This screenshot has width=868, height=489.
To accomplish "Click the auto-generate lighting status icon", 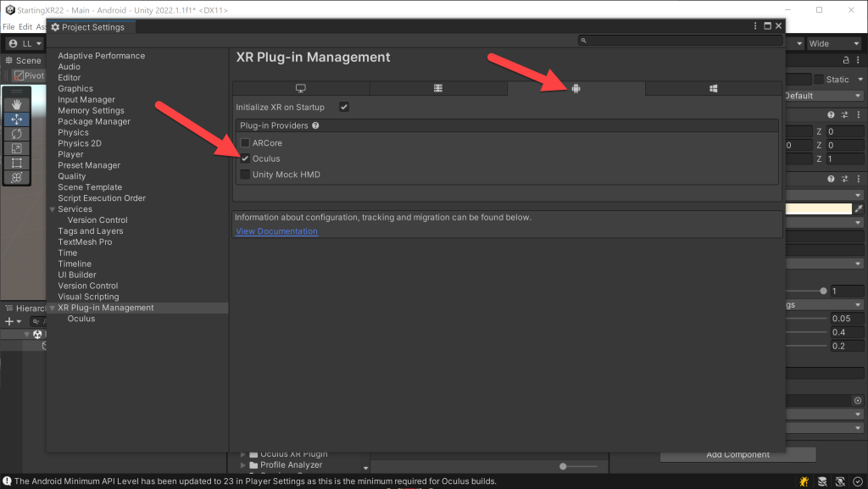I will point(840,481).
